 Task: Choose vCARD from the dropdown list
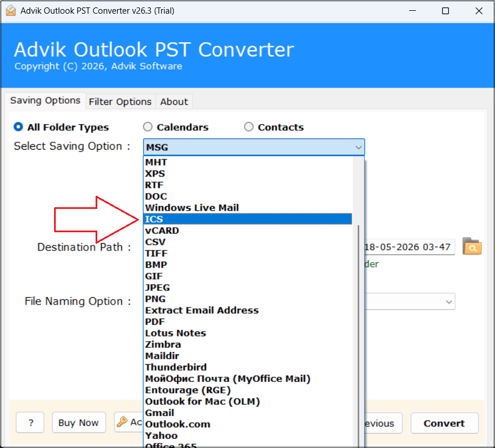(x=248, y=231)
